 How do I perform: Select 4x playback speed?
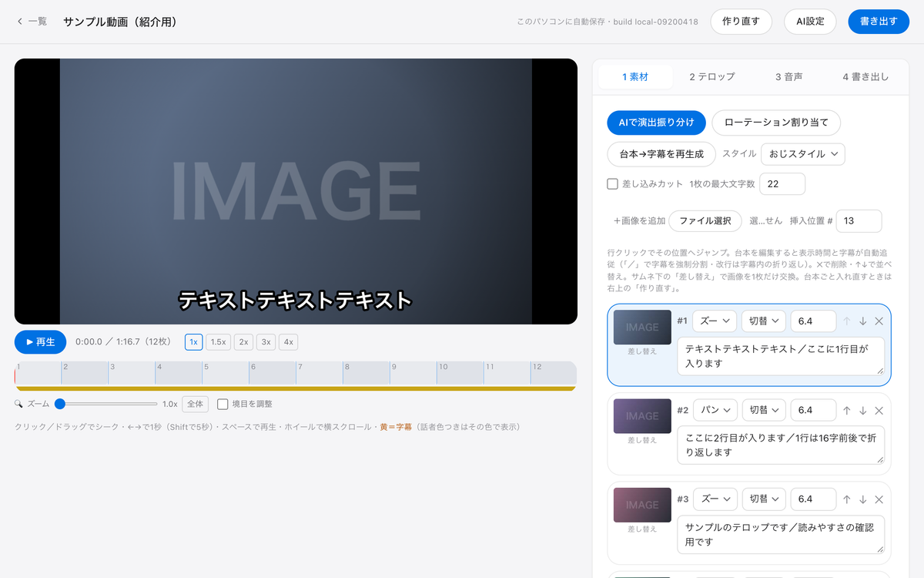click(288, 342)
